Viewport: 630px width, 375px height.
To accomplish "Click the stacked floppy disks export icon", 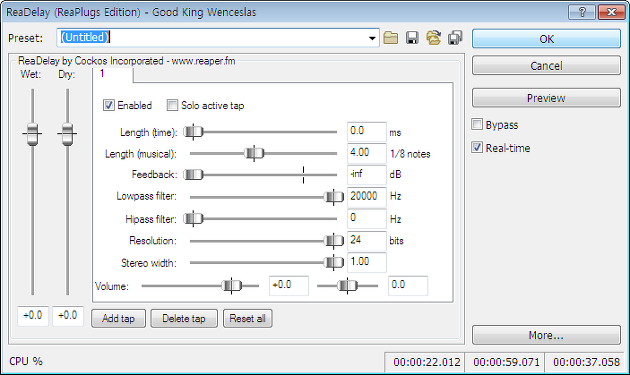I will (455, 38).
